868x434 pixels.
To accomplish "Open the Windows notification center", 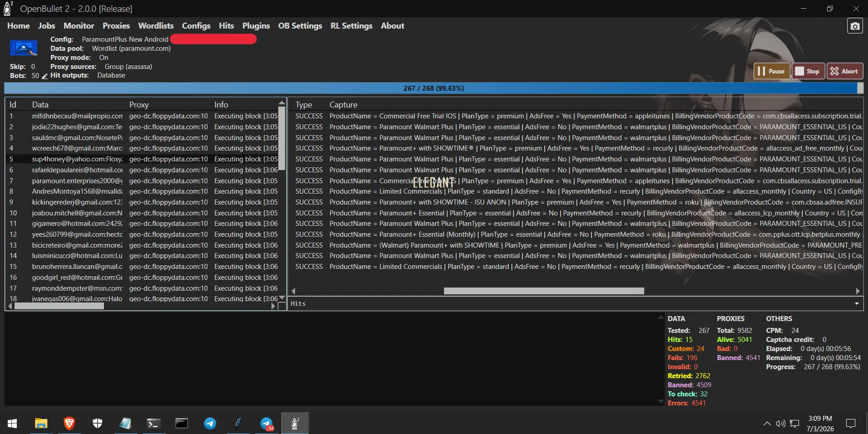I will [851, 424].
